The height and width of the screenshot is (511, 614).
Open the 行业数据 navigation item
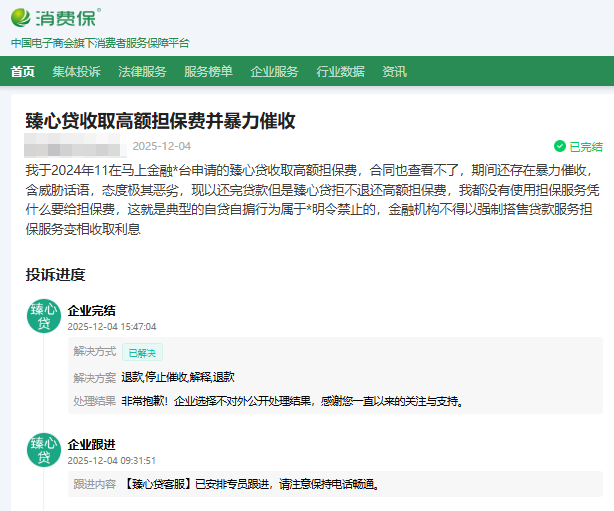(340, 72)
